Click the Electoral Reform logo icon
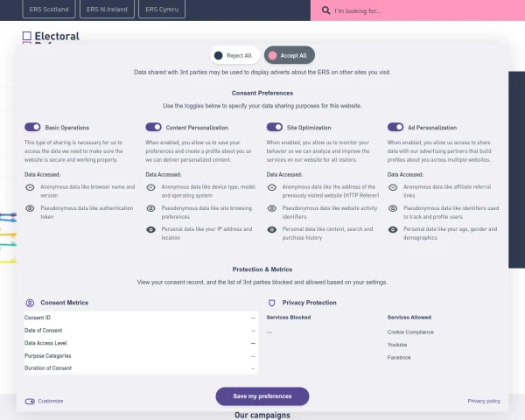Screen dimensions: 525x420 [x=27, y=37]
